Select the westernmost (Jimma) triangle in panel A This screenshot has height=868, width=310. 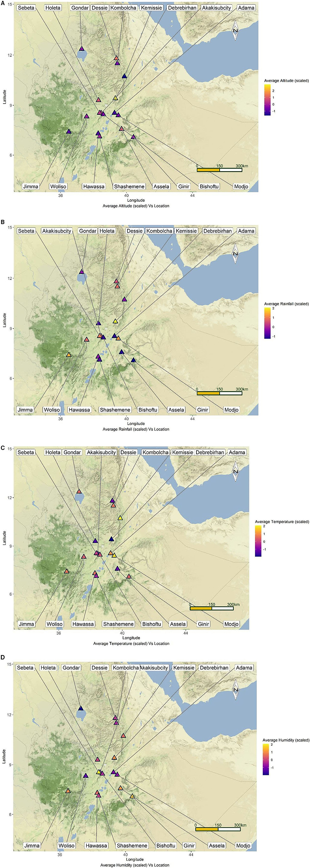click(69, 131)
